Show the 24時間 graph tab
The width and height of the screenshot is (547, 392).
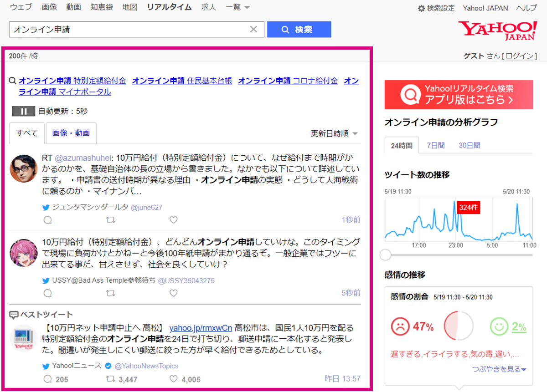coord(402,145)
